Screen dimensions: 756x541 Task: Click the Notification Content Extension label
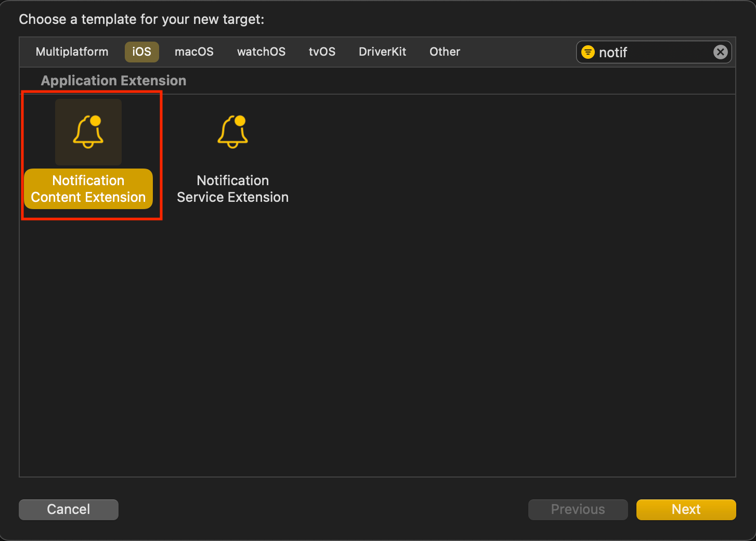click(88, 189)
